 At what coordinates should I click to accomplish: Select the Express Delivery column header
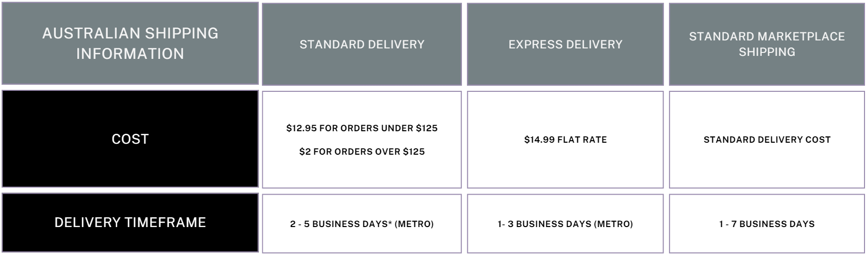tap(565, 44)
